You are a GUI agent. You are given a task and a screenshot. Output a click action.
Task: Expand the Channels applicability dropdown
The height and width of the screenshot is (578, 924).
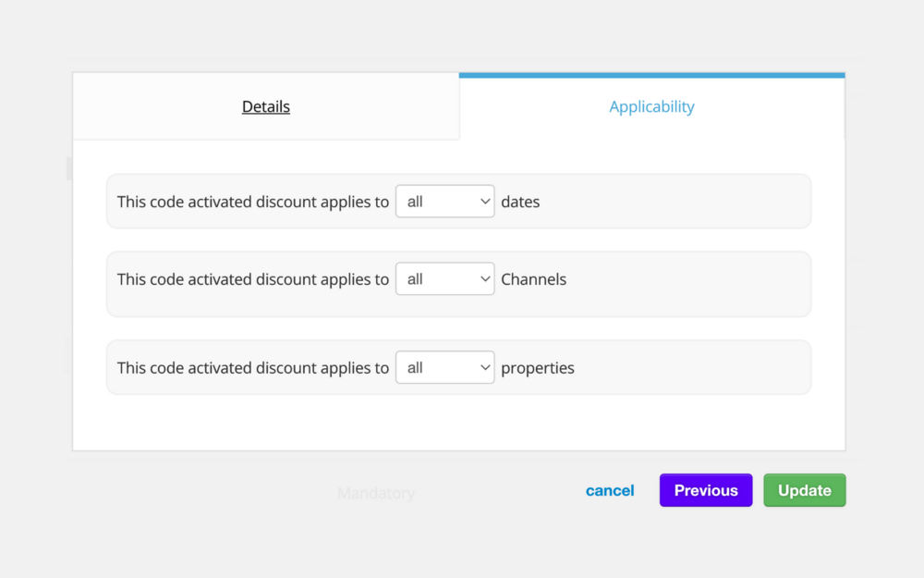pos(444,279)
